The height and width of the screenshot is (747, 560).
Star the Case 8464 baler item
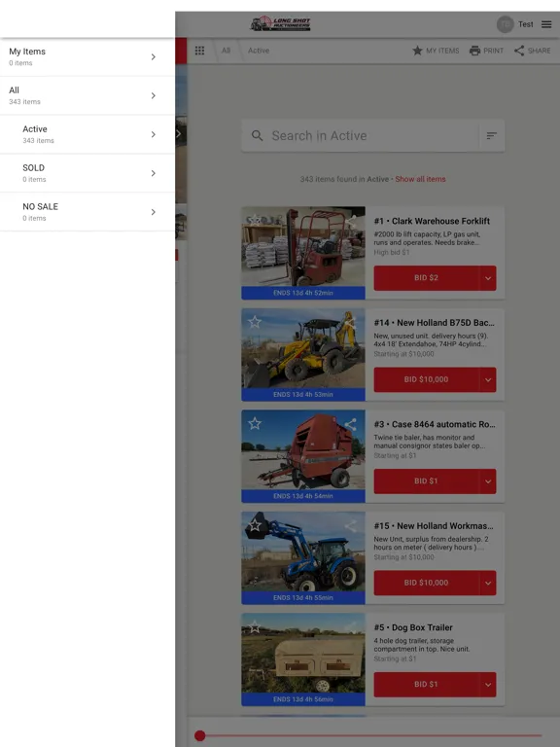(x=255, y=423)
